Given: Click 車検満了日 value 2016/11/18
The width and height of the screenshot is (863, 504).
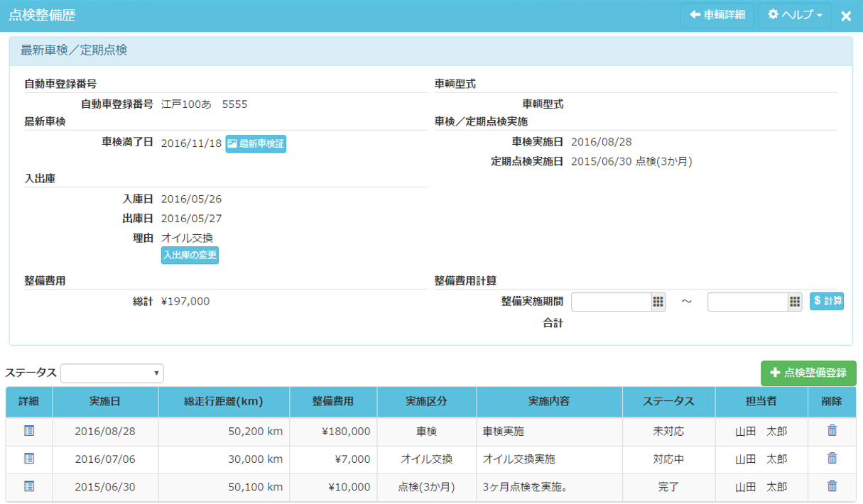Looking at the screenshot, I should (191, 143).
